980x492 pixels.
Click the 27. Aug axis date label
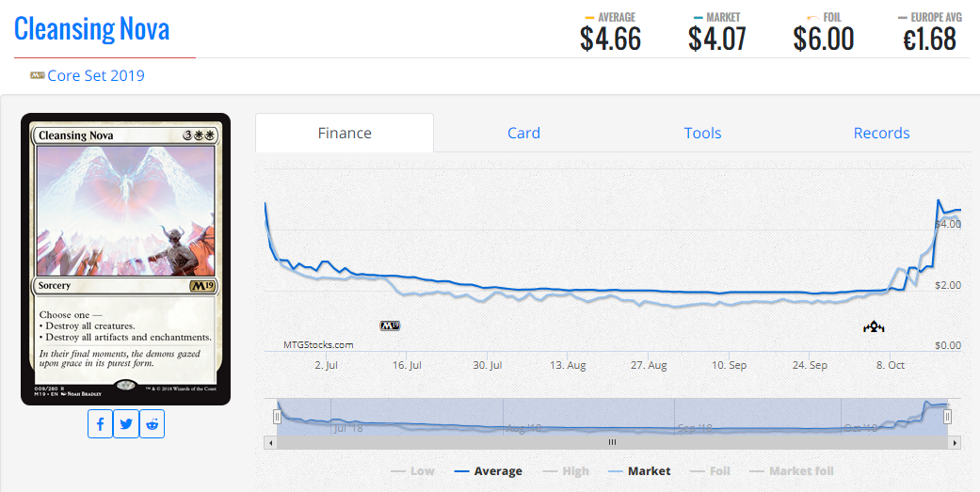tap(649, 365)
